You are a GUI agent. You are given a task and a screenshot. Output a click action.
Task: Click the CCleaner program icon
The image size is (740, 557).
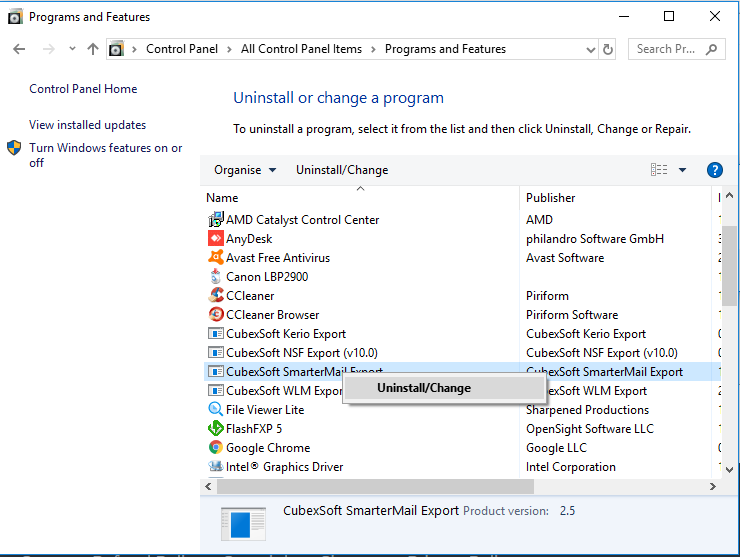(216, 295)
